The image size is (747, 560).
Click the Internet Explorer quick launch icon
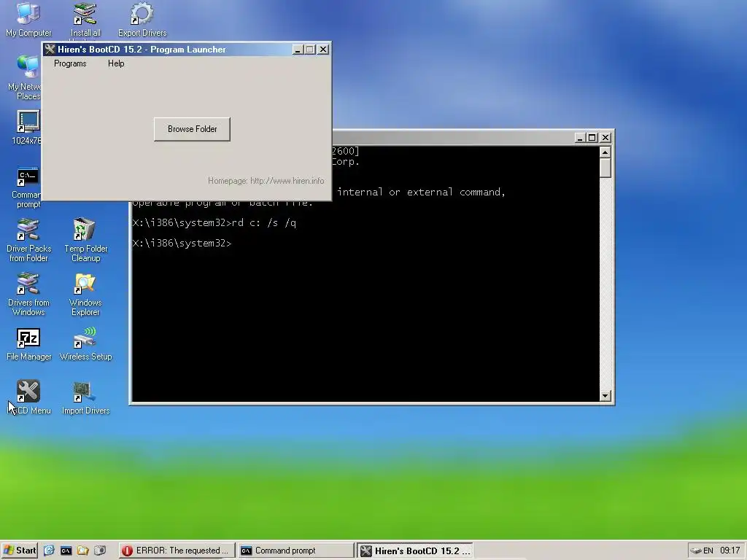(x=49, y=551)
